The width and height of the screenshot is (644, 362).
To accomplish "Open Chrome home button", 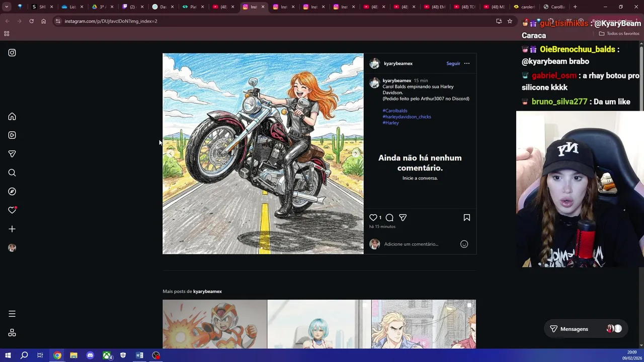I will pos(43,21).
